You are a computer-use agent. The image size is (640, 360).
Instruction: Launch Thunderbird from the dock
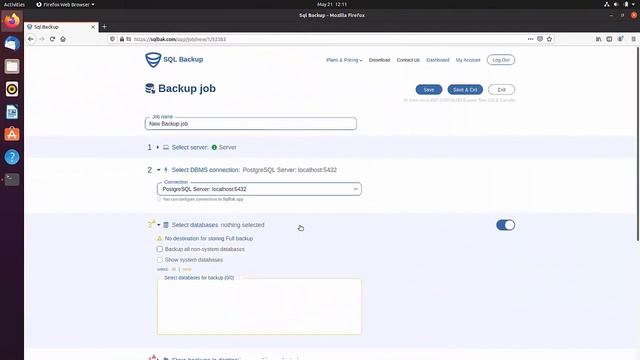pyautogui.click(x=12, y=44)
